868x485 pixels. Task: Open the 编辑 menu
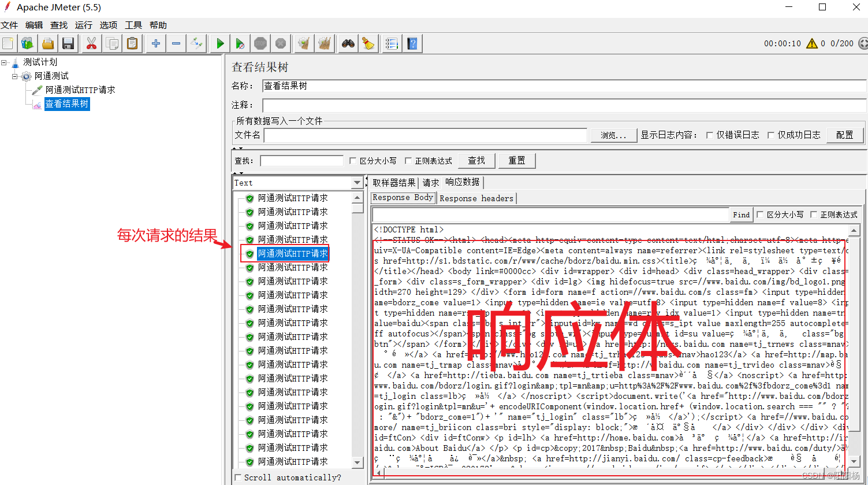coord(34,25)
